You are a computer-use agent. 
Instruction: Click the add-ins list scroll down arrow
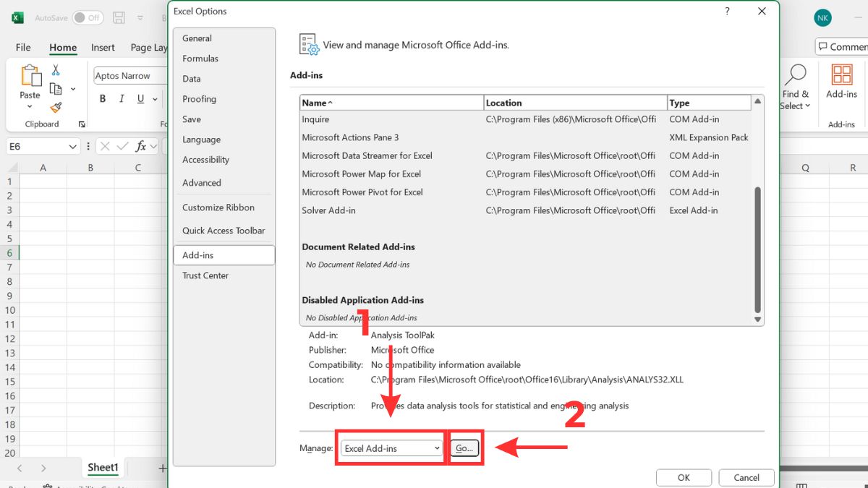click(x=758, y=320)
